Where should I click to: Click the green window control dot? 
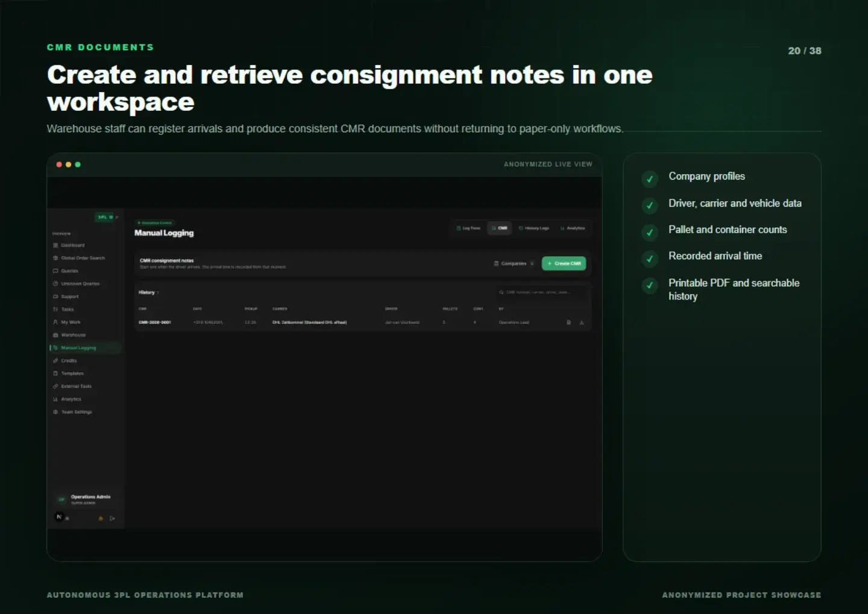(x=78, y=164)
